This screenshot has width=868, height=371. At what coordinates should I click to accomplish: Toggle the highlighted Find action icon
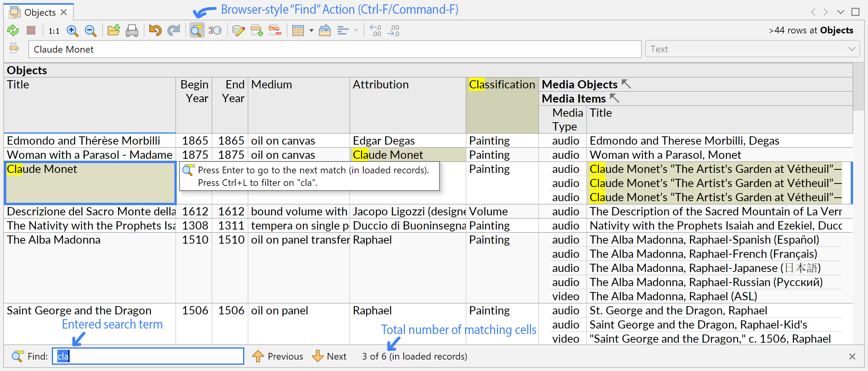(197, 30)
